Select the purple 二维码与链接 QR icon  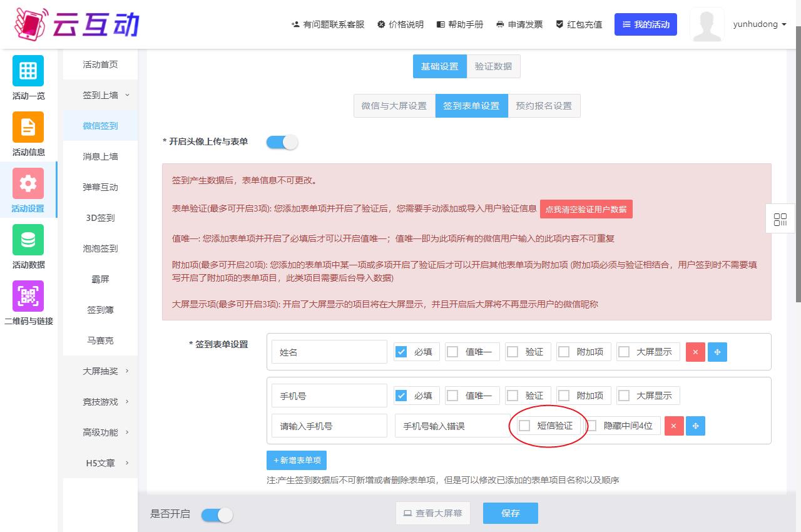click(x=28, y=296)
